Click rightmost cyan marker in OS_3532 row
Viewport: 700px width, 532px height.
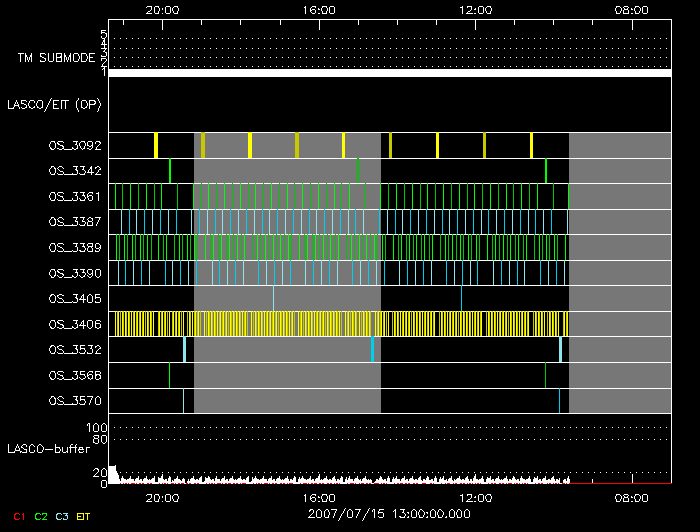click(x=560, y=349)
